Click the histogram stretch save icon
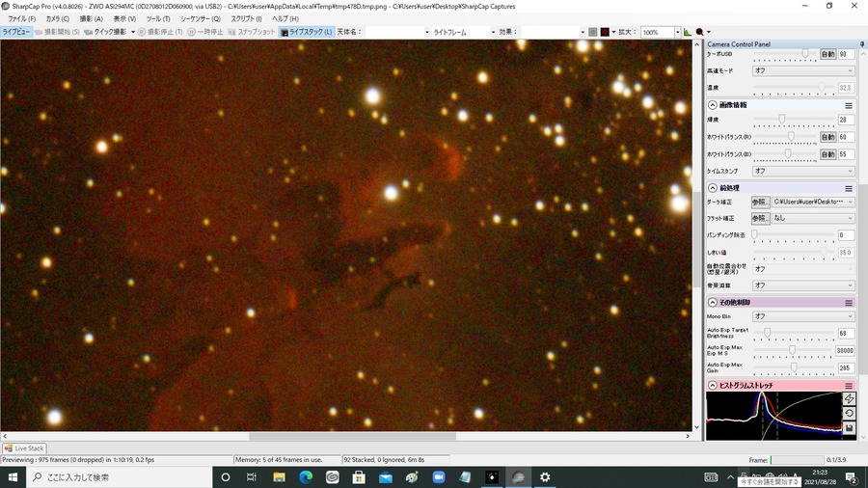Viewport: 868px width, 488px height. click(849, 427)
